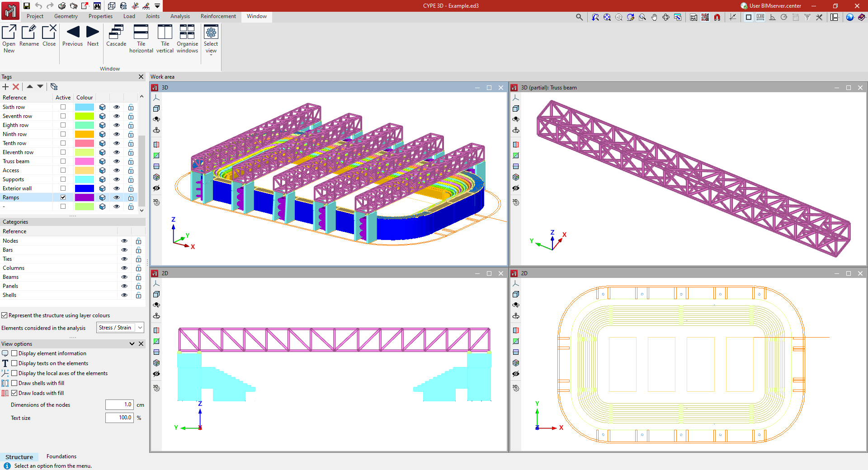Collapse the View options panel chevron

(x=132, y=344)
